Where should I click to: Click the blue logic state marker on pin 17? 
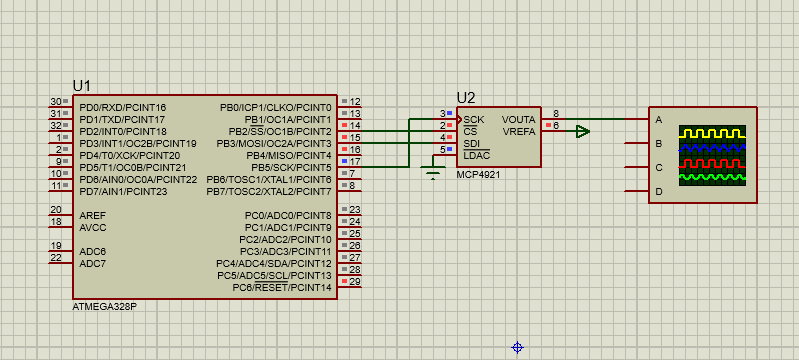pos(345,161)
